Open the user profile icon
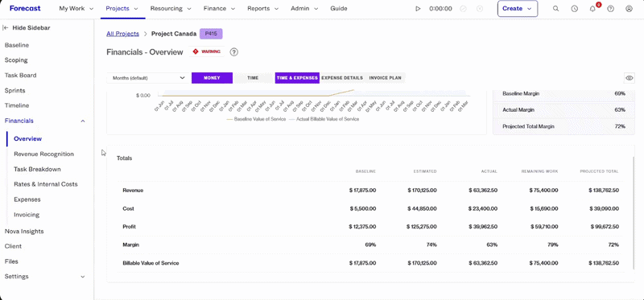 click(x=629, y=9)
